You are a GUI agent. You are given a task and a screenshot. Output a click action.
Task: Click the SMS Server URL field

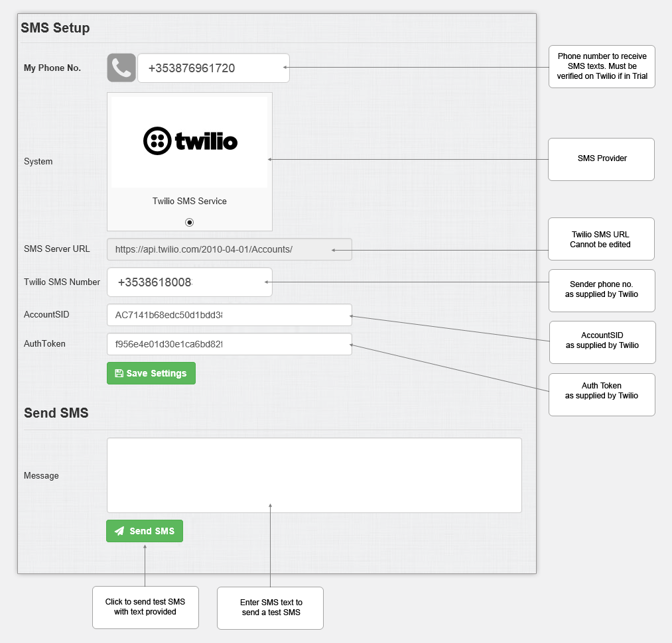[x=230, y=249]
